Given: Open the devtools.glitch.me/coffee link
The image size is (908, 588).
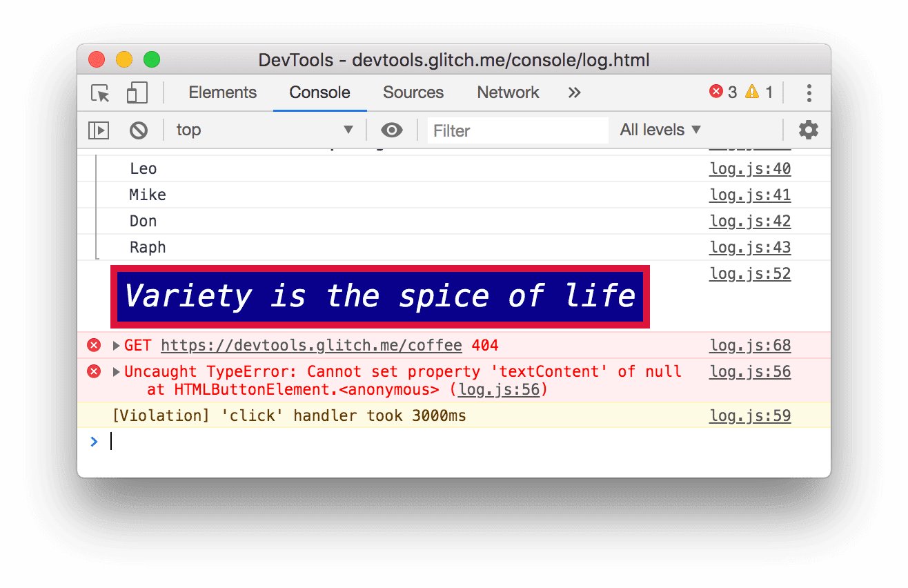Looking at the screenshot, I should pos(311,345).
